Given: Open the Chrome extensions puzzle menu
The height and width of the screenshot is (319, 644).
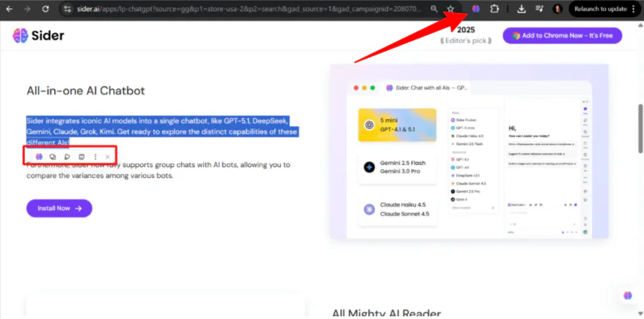Looking at the screenshot, I should [495, 9].
